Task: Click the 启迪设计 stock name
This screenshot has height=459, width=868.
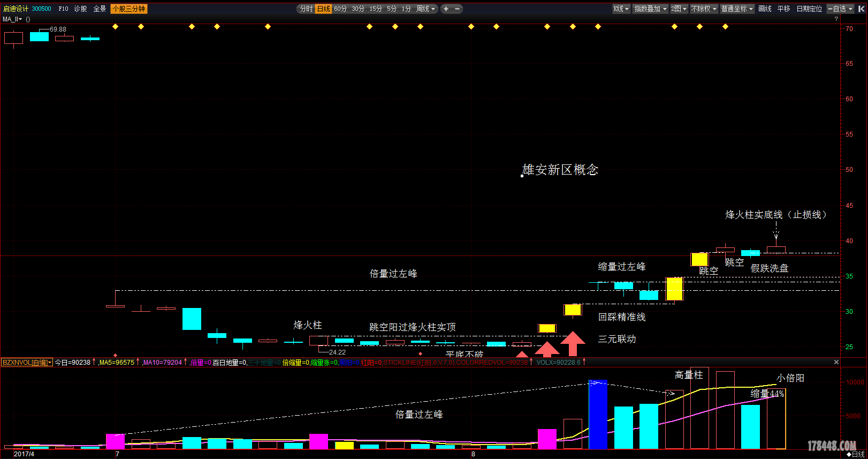Action: click(x=16, y=9)
